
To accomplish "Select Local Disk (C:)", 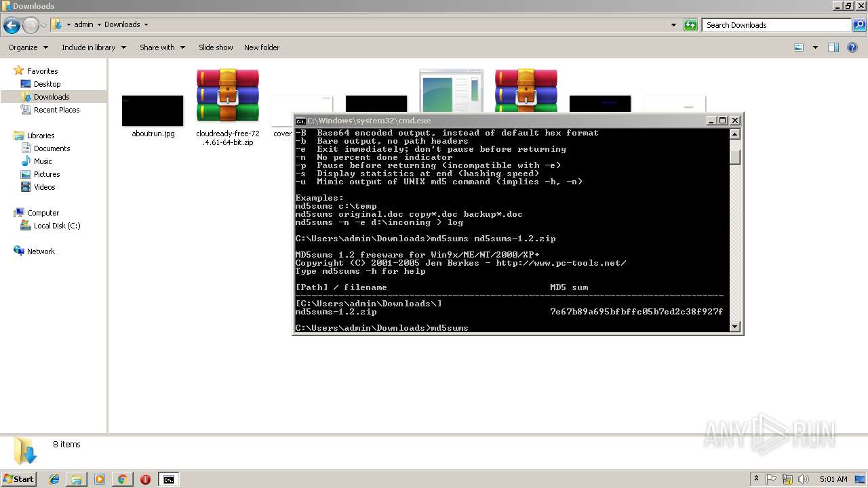I will pos(57,226).
